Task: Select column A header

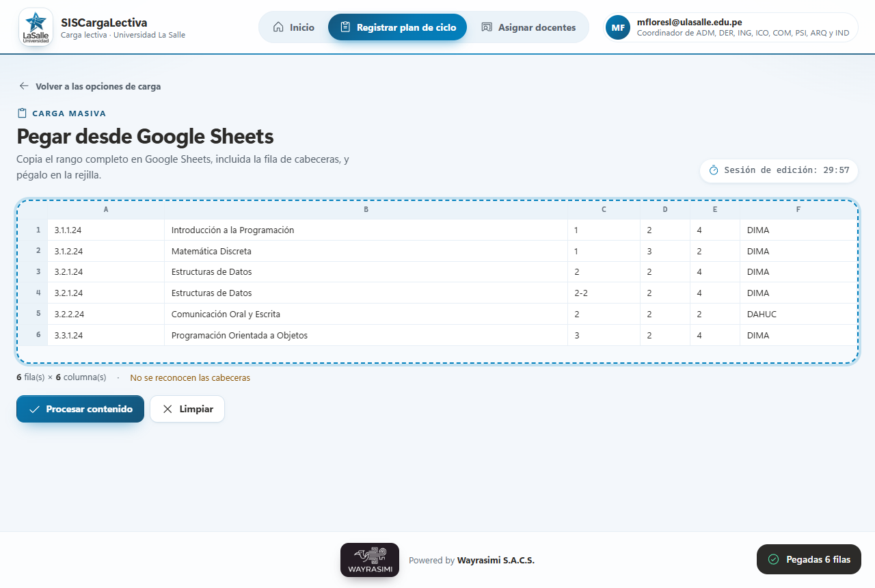Action: pos(106,209)
